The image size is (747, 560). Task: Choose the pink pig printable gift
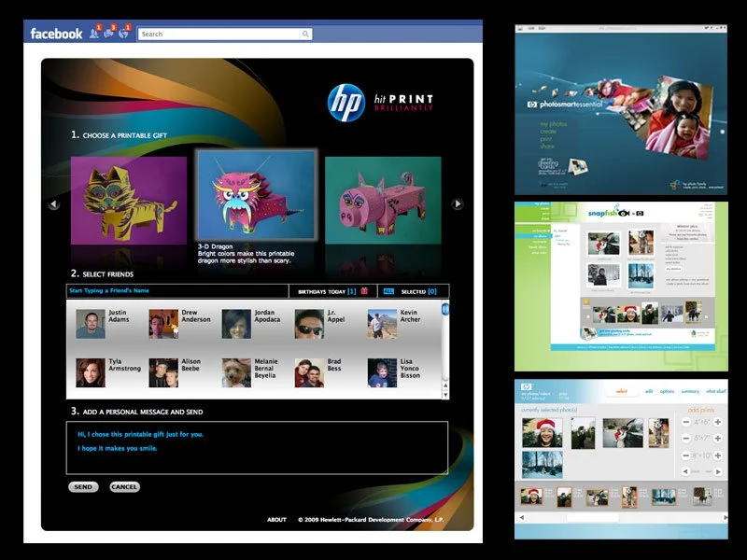click(x=383, y=201)
